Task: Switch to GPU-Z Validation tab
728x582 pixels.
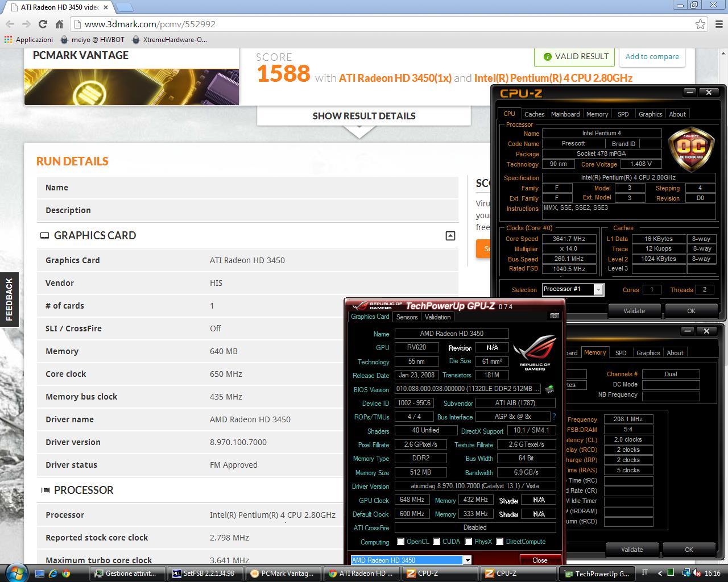Action: tap(437, 317)
